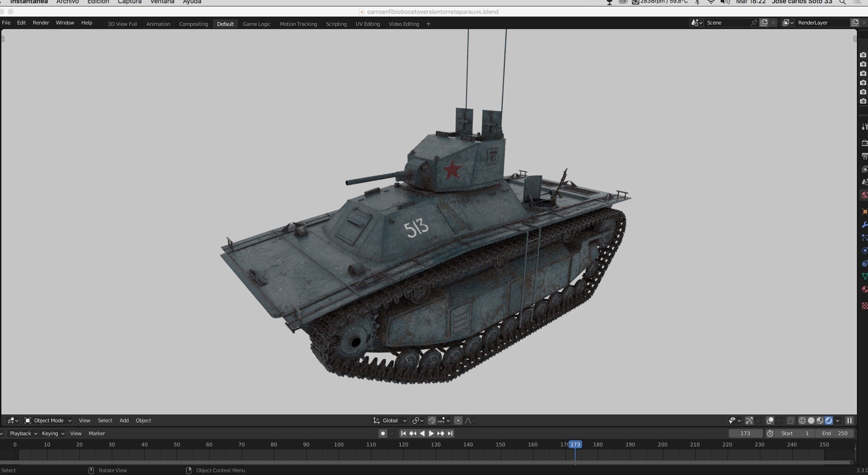Open the Object properties tab icon
Image resolution: width=868 pixels, height=475 pixels.
coord(864,212)
